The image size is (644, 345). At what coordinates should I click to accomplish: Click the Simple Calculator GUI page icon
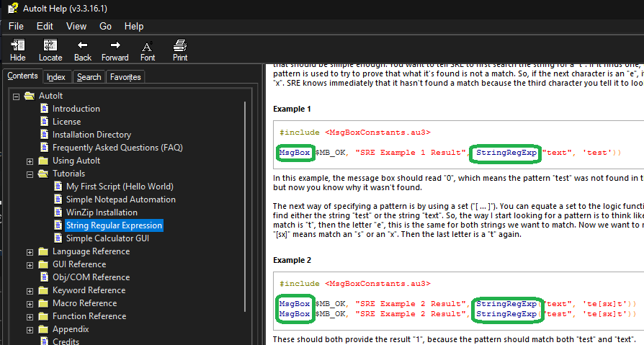tap(58, 238)
